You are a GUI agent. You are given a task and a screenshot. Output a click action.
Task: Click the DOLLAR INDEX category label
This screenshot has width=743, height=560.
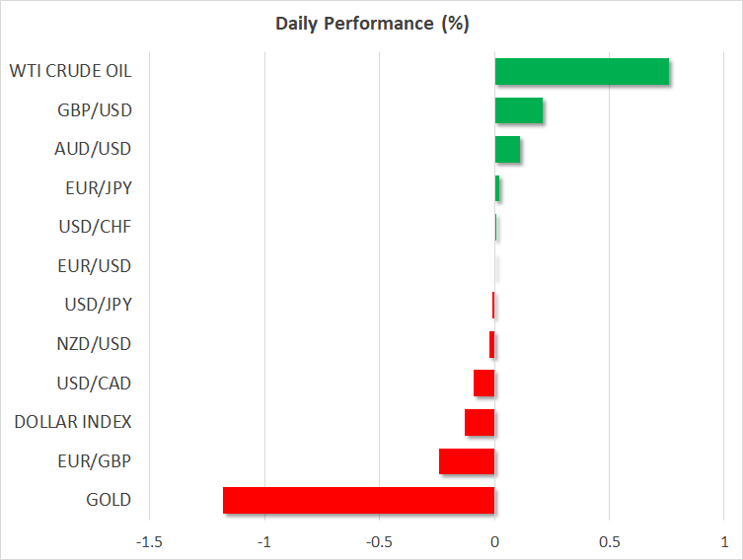coord(73,422)
